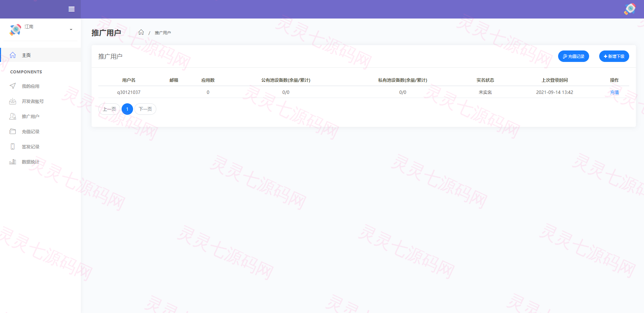Click COMPONENTS sidebar section label
This screenshot has height=313, width=644.
click(x=26, y=72)
